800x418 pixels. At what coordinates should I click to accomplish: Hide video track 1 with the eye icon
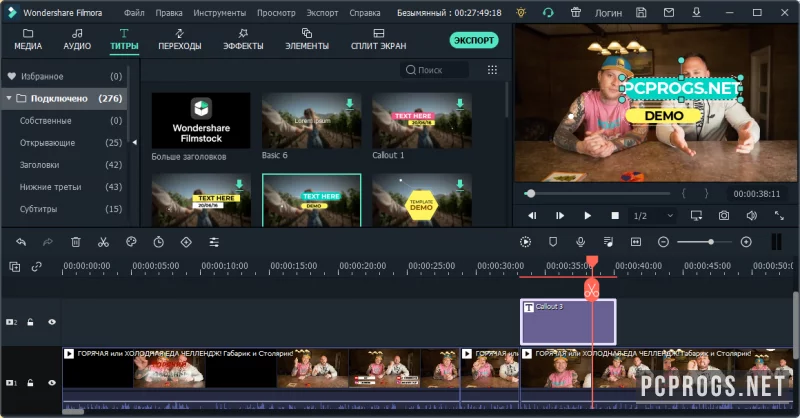[52, 383]
